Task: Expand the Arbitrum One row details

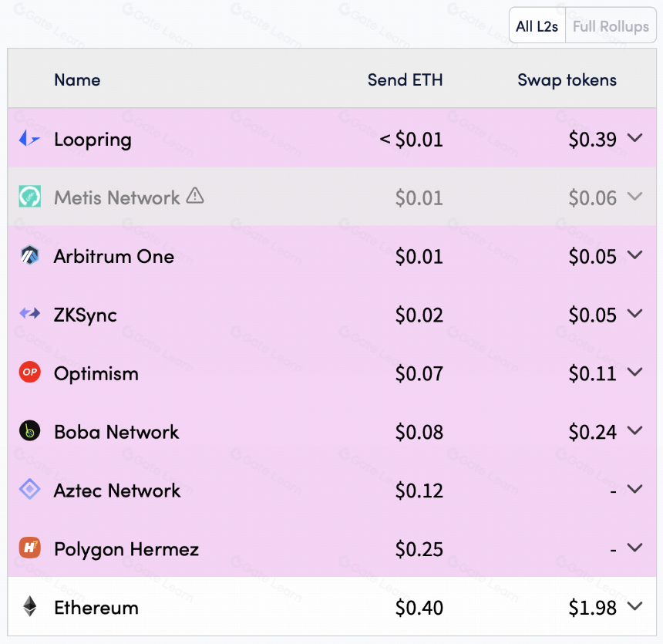Action: click(x=635, y=255)
